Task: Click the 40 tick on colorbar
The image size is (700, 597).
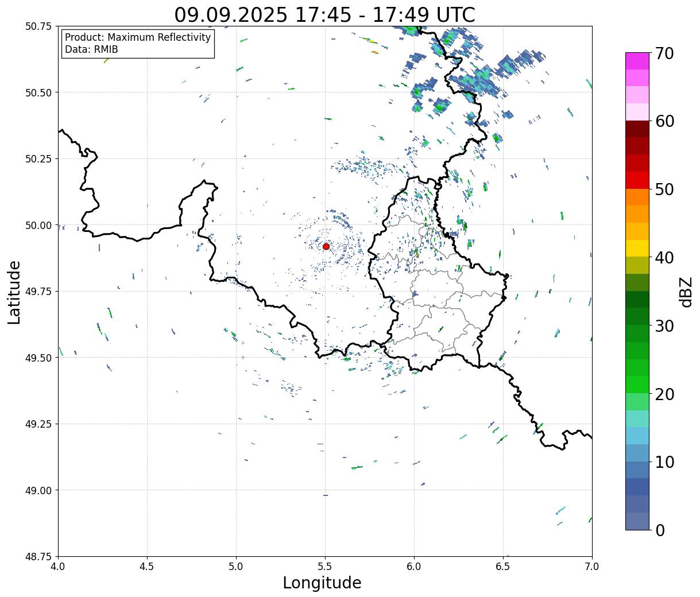Action: (664, 258)
